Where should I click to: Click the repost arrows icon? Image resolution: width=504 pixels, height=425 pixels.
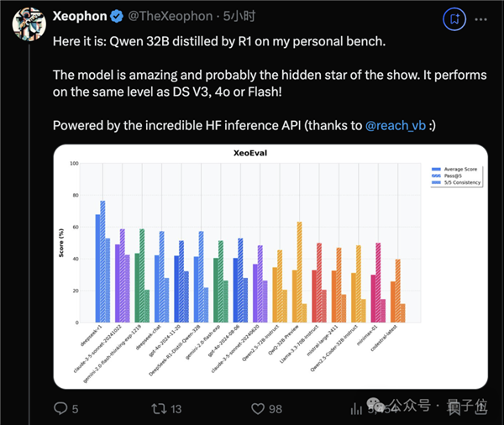pos(158,408)
